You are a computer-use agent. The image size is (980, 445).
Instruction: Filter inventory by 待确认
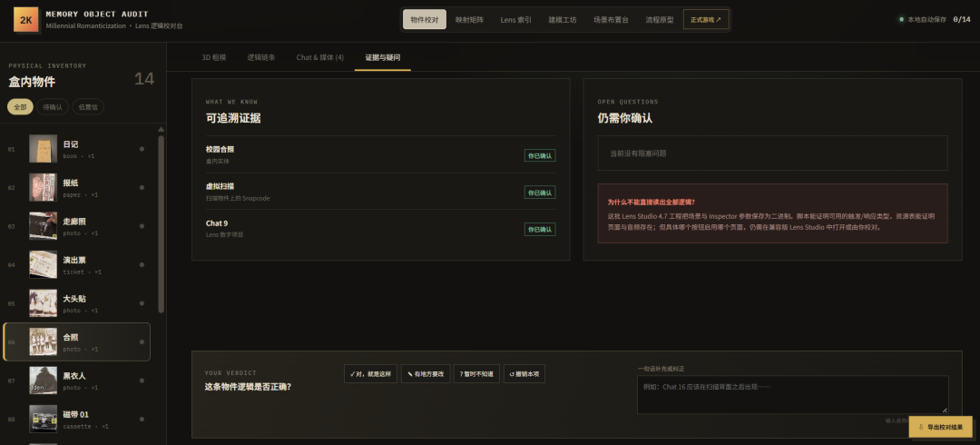tap(53, 107)
